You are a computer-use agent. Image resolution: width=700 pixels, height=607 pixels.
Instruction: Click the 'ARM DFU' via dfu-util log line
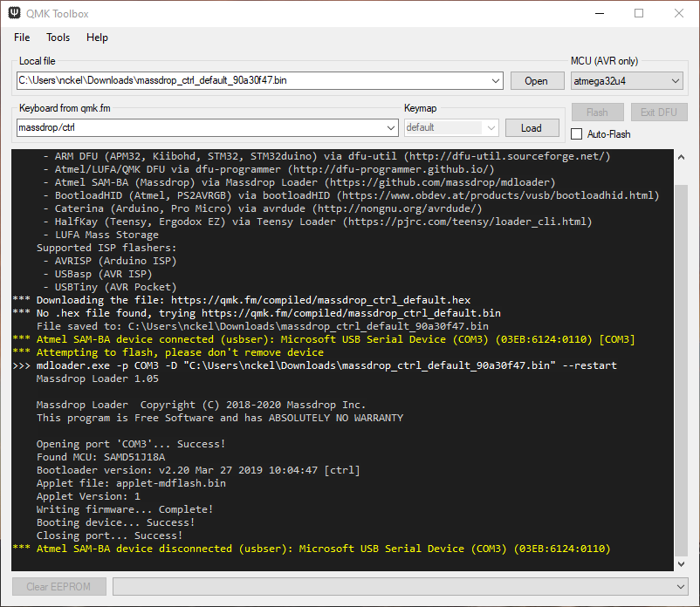(326, 156)
